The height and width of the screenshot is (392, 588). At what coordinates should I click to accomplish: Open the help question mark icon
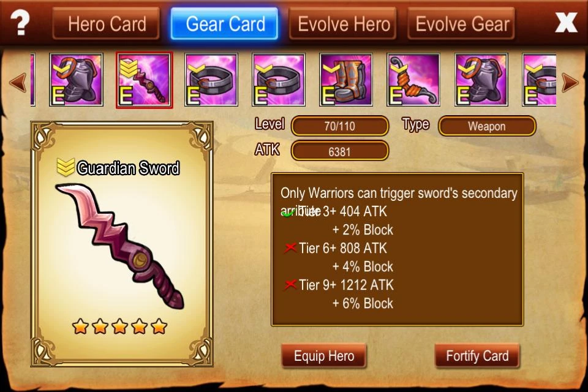(20, 23)
